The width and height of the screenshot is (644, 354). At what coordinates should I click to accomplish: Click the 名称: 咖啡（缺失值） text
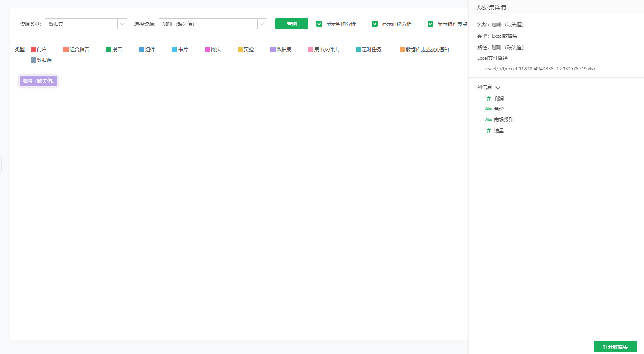tap(500, 25)
